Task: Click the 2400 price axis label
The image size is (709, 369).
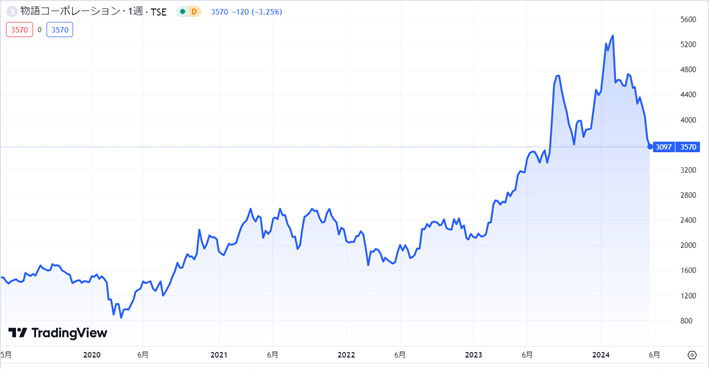Action: [x=688, y=220]
